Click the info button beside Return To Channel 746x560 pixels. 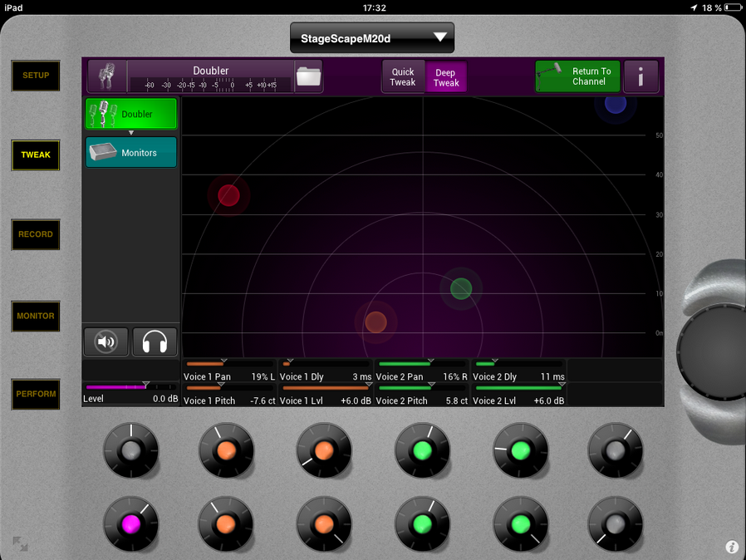(x=641, y=77)
